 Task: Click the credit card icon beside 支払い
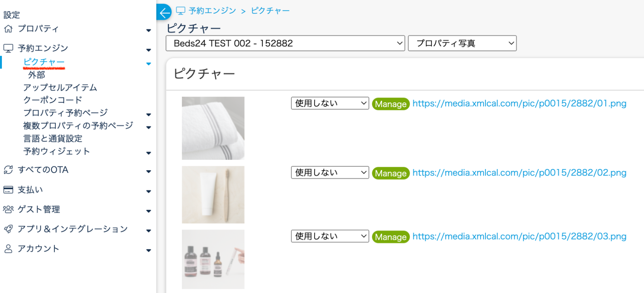point(8,190)
